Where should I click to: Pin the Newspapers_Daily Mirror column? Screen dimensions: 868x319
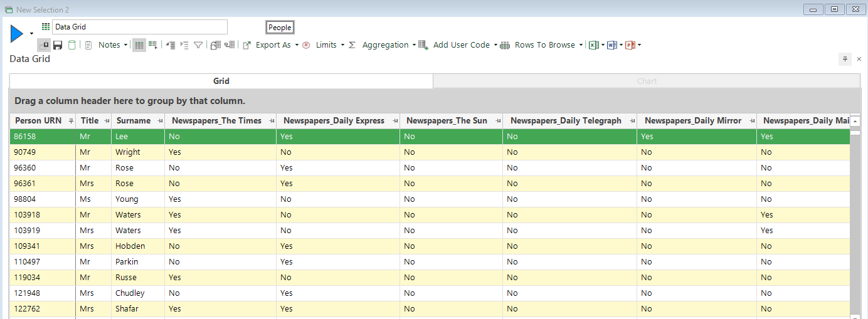click(x=751, y=121)
